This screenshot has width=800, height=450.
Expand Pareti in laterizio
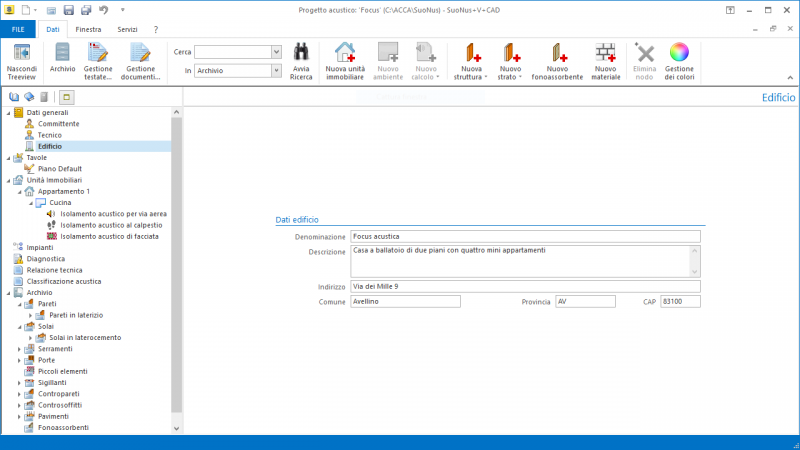tap(31, 315)
